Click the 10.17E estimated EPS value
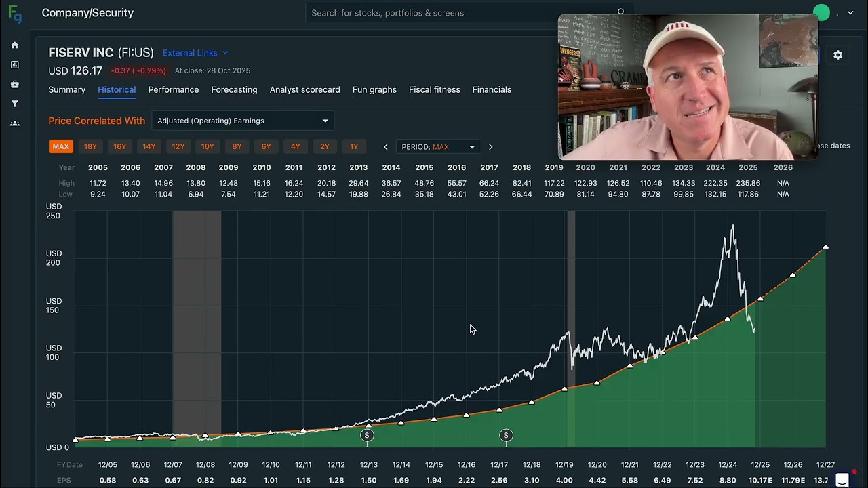868x488 pixels. pyautogui.click(x=760, y=481)
